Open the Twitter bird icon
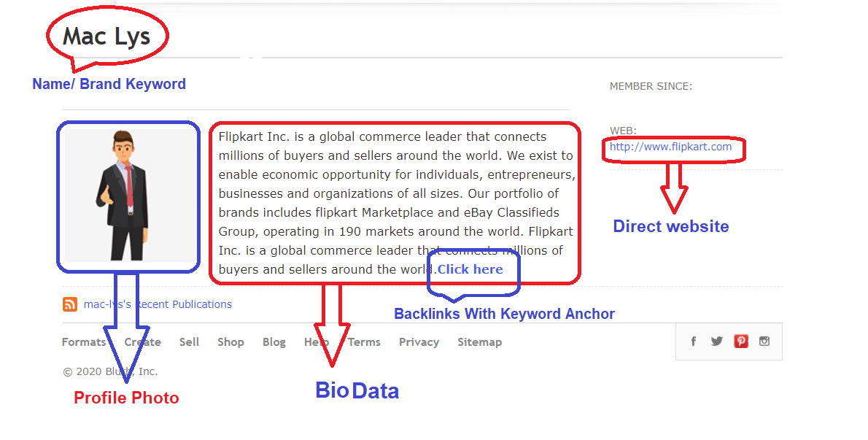The width and height of the screenshot is (868, 440). click(717, 341)
